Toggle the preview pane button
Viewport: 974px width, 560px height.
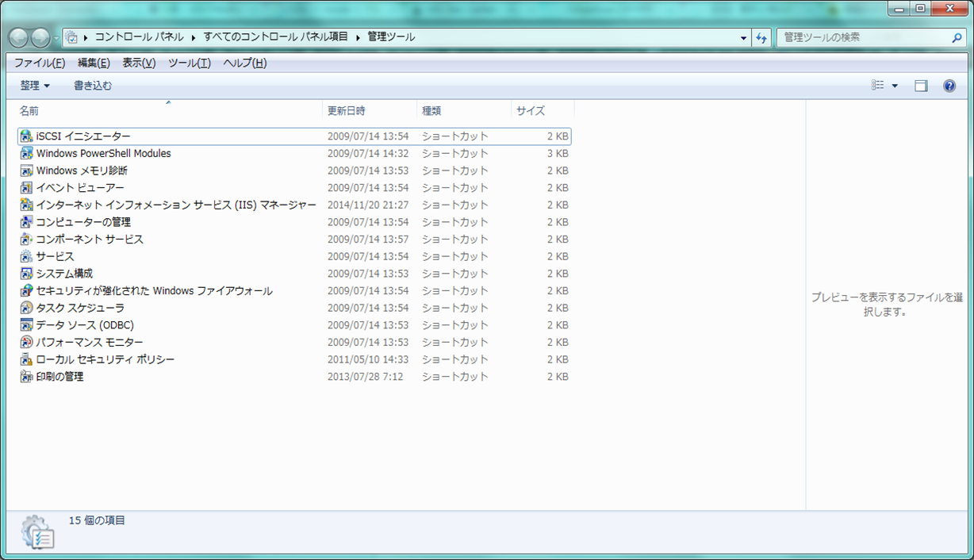pos(921,86)
